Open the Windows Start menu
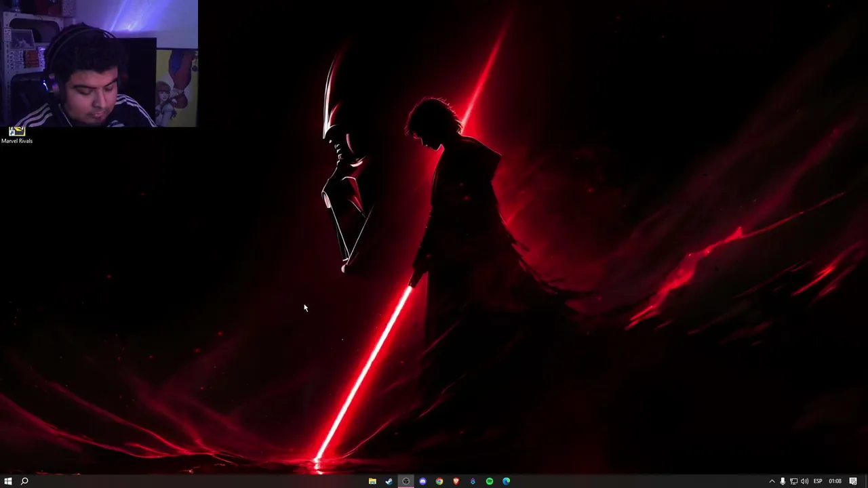 point(8,481)
